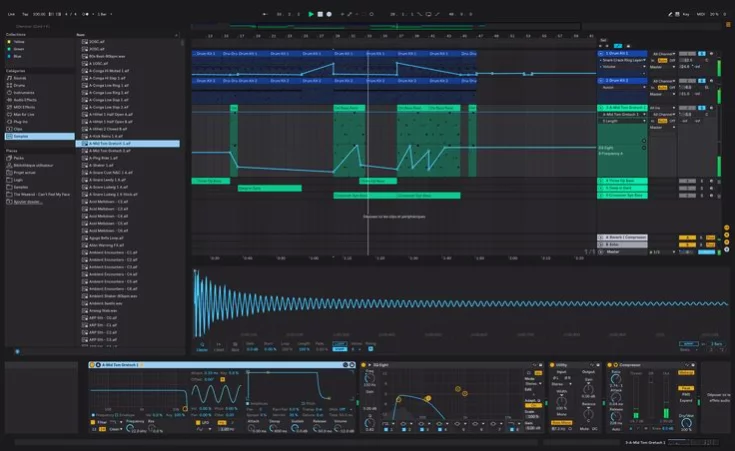Select the 6 Crossover Syn Bass track
This screenshot has height=451, width=735.
[622, 195]
